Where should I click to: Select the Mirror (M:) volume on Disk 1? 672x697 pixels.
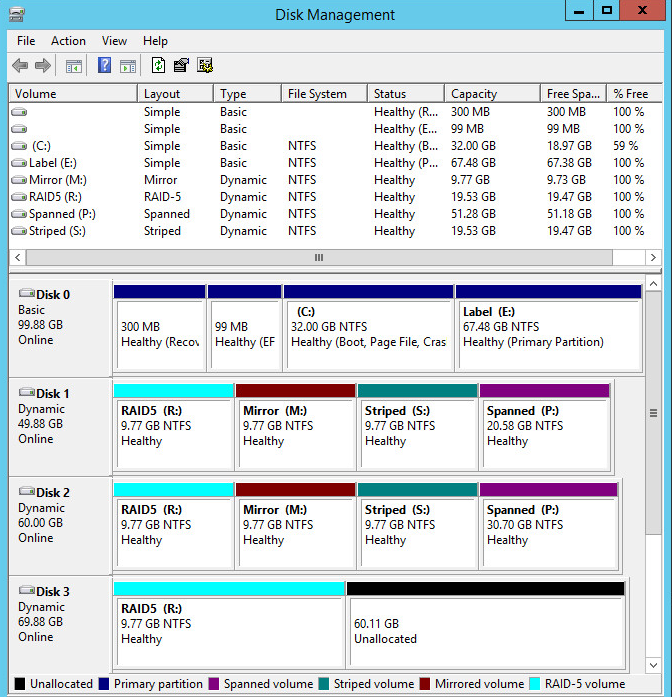pyautogui.click(x=295, y=432)
